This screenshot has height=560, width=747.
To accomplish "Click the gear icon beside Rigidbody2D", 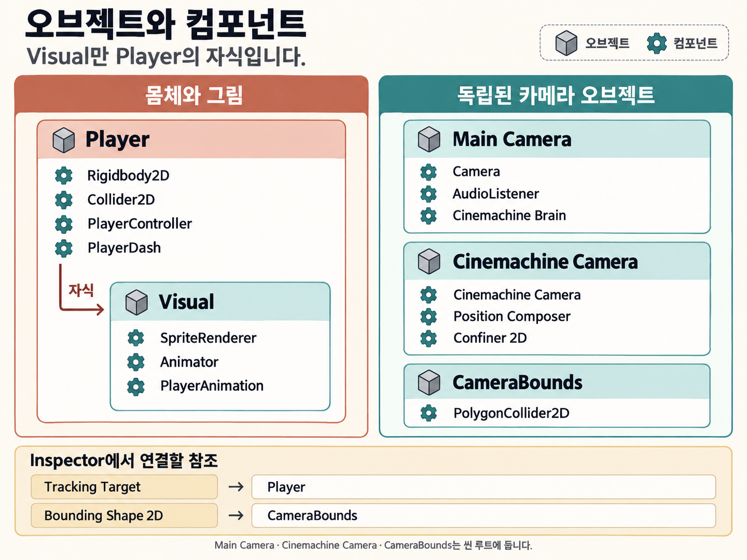I will tap(64, 175).
